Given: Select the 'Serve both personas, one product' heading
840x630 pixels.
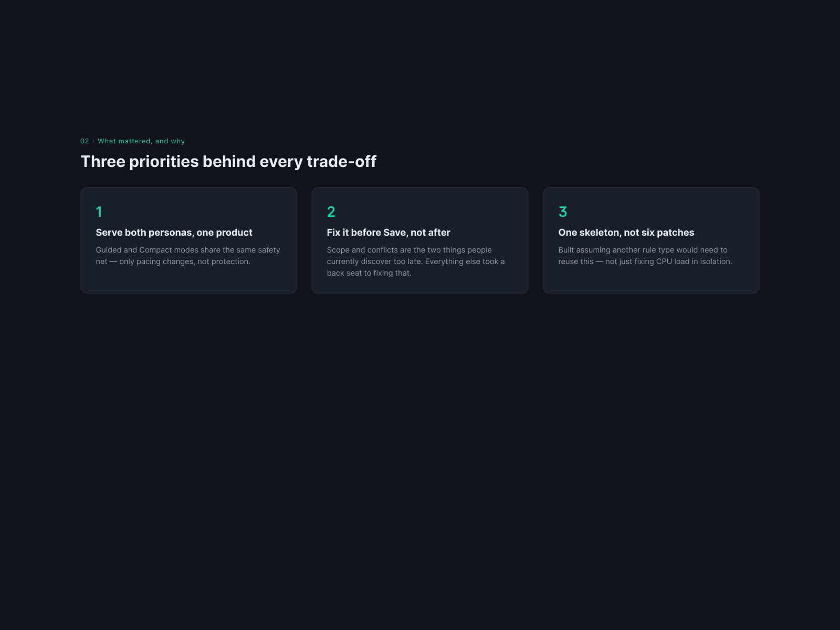Looking at the screenshot, I should point(174,233).
